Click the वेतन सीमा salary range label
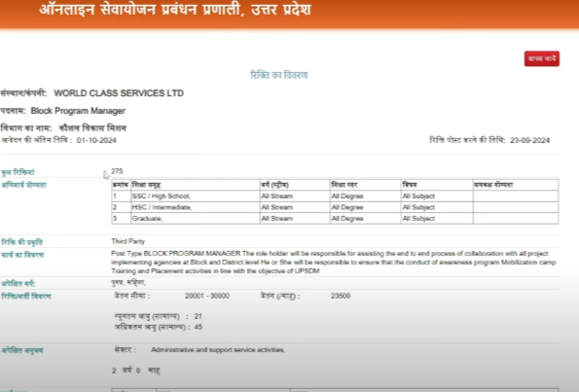579x392 pixels. (132, 296)
